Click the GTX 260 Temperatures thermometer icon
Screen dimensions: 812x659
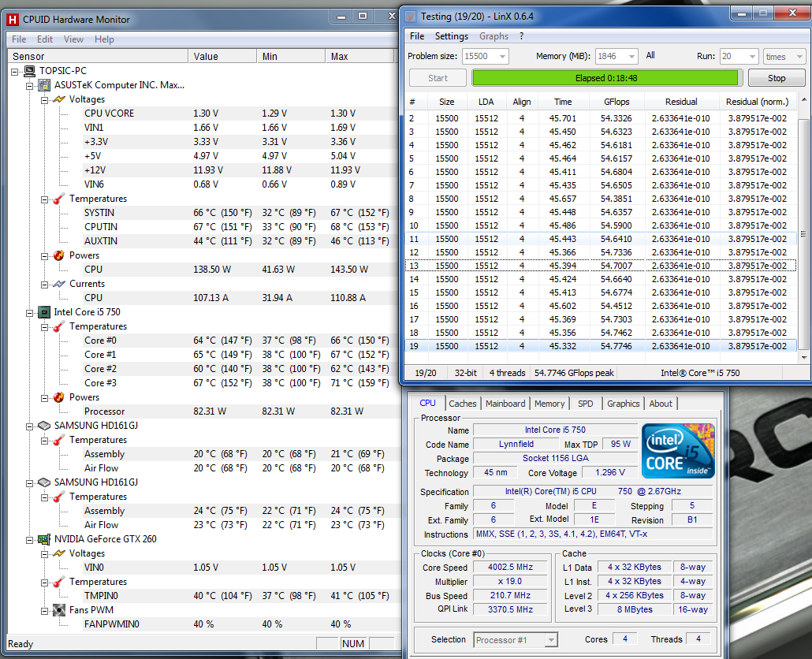point(60,582)
